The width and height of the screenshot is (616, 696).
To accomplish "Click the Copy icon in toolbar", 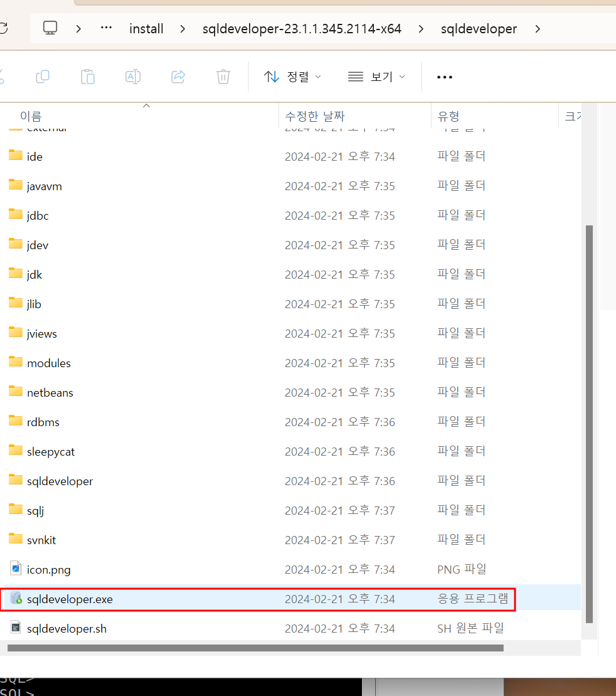I will pos(43,77).
